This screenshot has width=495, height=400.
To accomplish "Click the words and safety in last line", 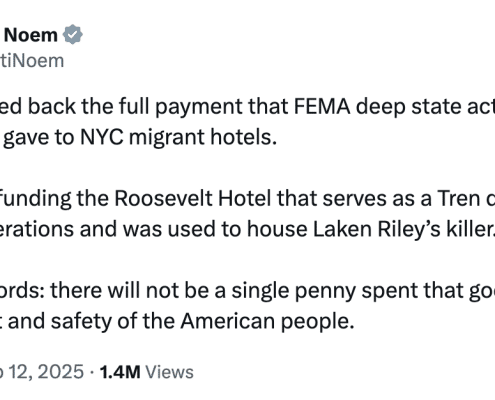I will (x=60, y=322).
